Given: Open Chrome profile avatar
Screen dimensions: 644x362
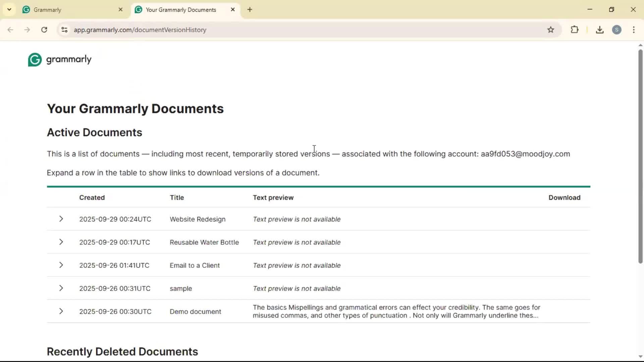Looking at the screenshot, I should tap(616, 30).
